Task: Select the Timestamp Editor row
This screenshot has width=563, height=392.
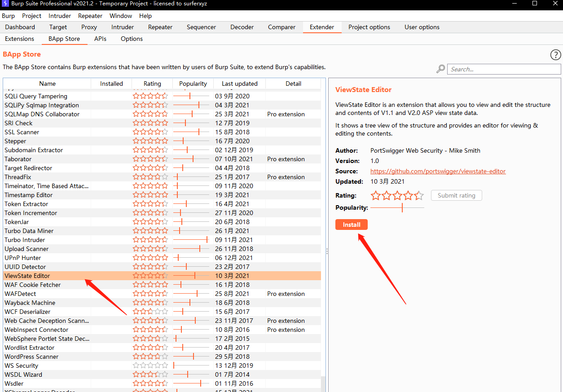Action: (x=162, y=195)
